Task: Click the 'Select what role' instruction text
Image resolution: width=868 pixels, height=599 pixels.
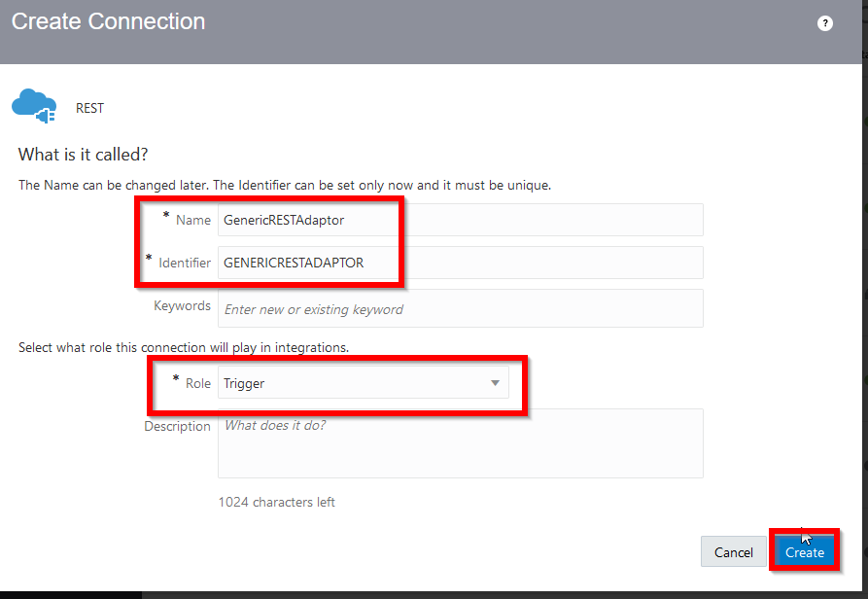Action: click(184, 348)
